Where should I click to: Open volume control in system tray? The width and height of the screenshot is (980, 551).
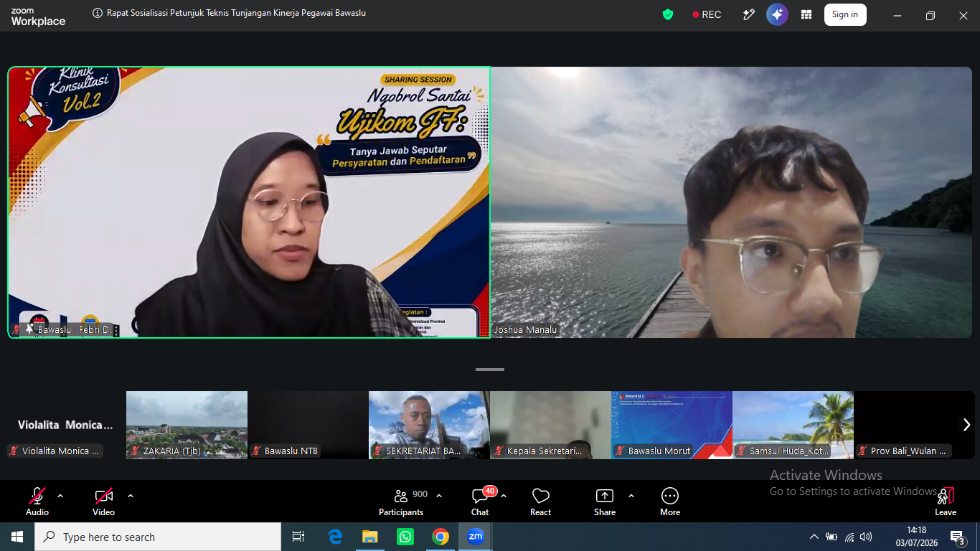(x=866, y=537)
